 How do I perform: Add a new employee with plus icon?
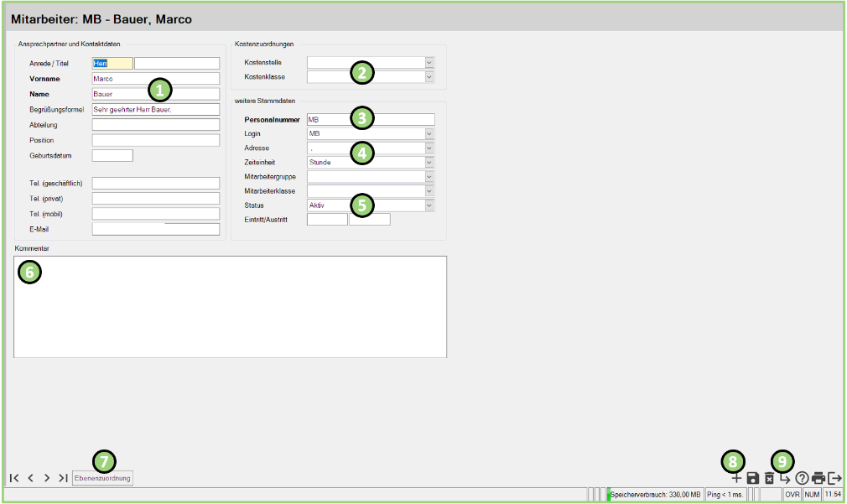point(736,478)
